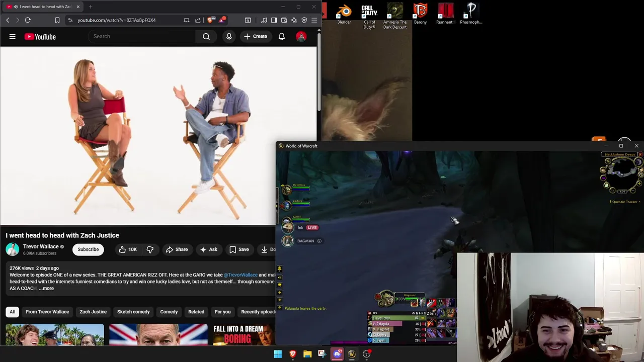Image resolution: width=644 pixels, height=362 pixels.
Task: Open the YouTube account avatar menu
Action: coord(301,36)
